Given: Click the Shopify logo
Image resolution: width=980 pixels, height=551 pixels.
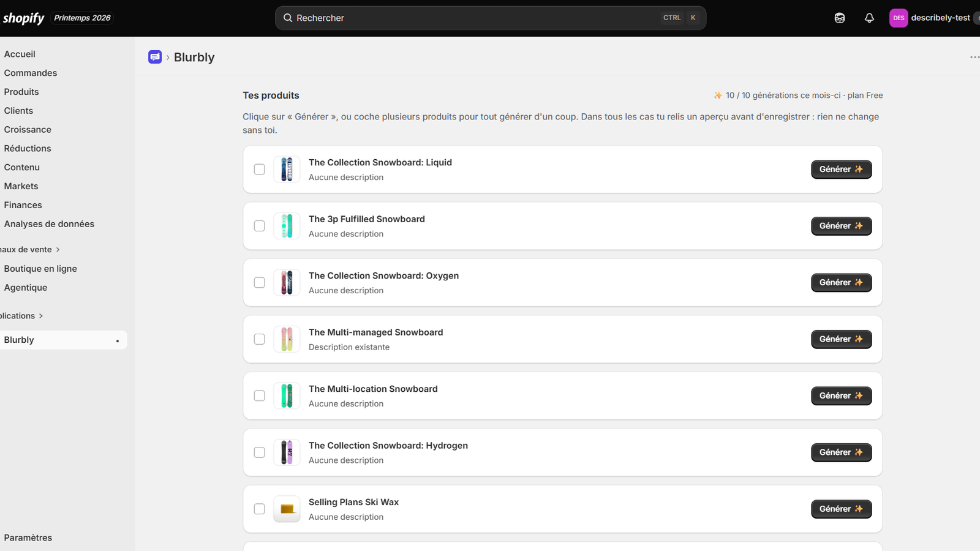Looking at the screenshot, I should point(23,18).
